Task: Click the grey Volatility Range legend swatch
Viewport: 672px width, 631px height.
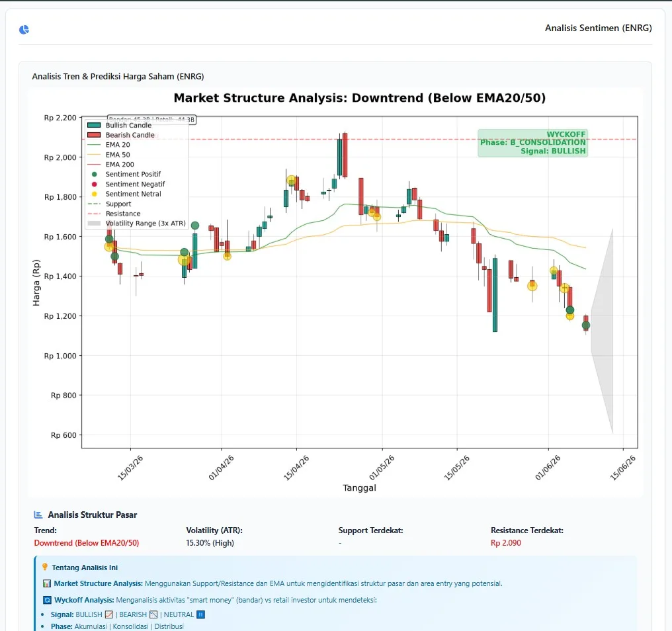Action: (94, 224)
